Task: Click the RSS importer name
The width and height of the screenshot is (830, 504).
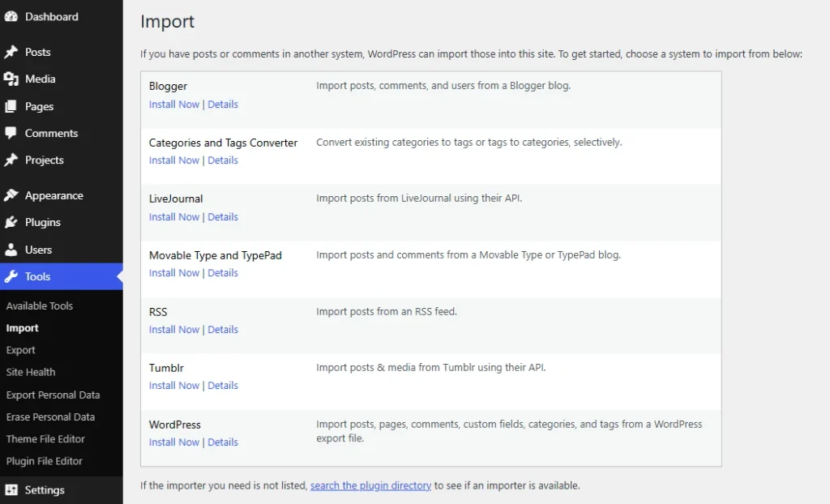Action: [158, 312]
